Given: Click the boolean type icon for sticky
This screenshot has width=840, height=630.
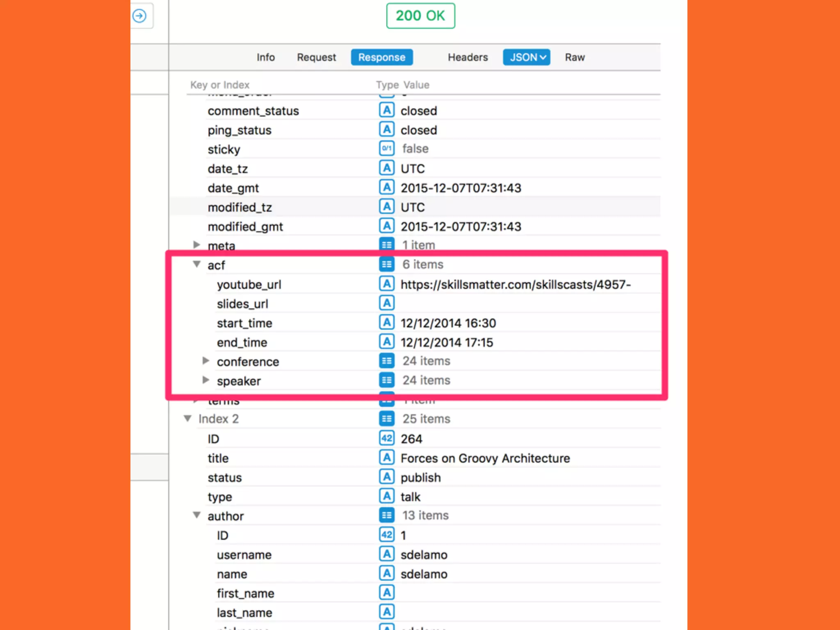Looking at the screenshot, I should coord(386,148).
